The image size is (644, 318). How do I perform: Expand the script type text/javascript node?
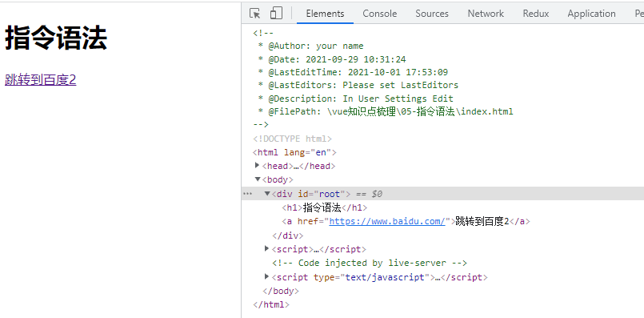[x=267, y=276]
